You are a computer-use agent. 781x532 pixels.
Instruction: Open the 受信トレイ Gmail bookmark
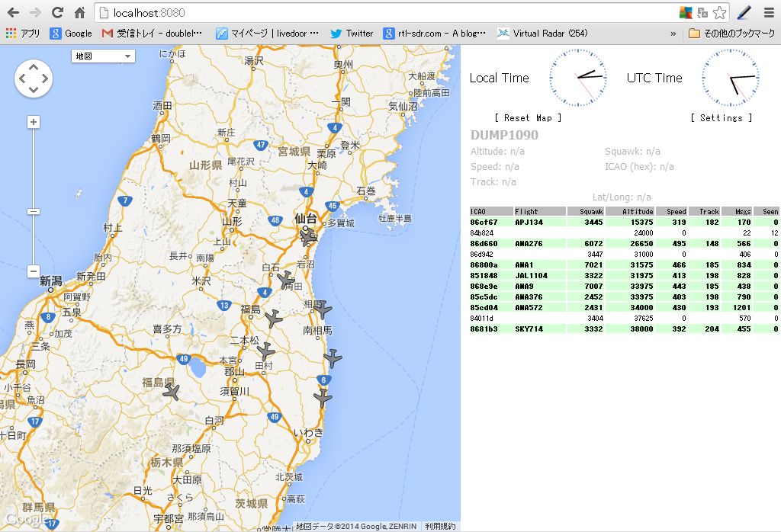tap(153, 34)
